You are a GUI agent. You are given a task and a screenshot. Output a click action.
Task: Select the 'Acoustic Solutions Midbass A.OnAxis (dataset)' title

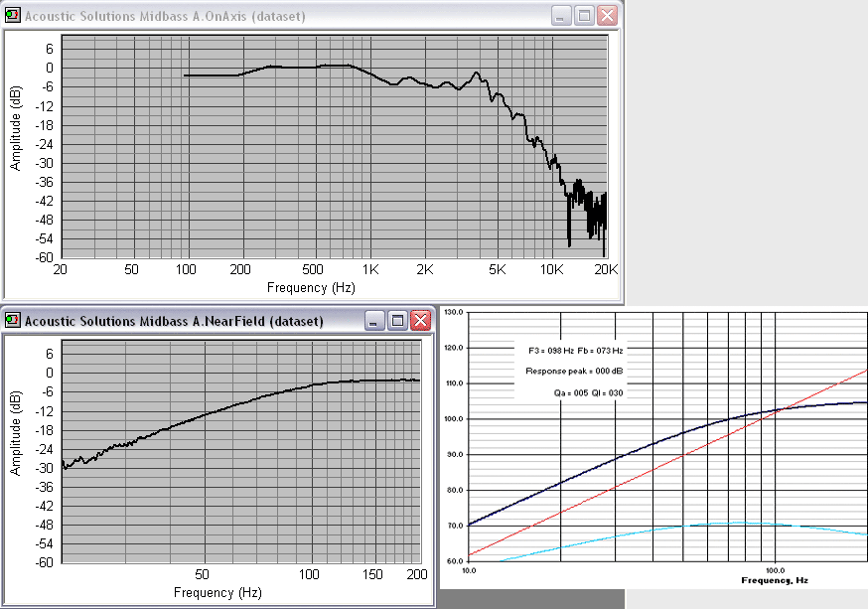[165, 16]
